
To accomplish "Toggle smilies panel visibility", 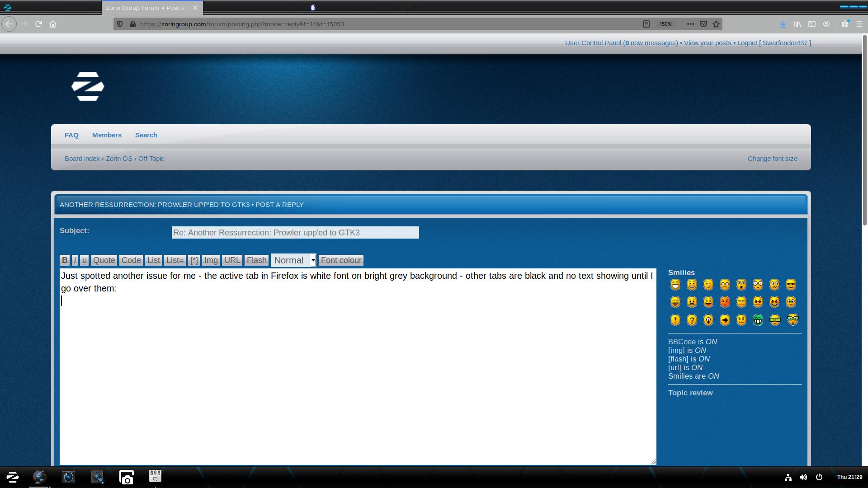I will pyautogui.click(x=681, y=272).
